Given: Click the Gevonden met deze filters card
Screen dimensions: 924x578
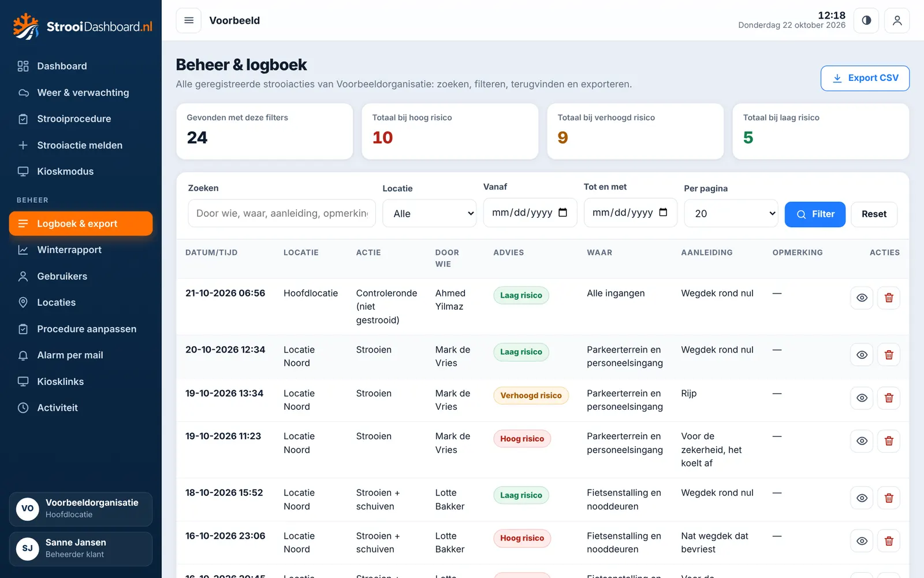Looking at the screenshot, I should 264,131.
